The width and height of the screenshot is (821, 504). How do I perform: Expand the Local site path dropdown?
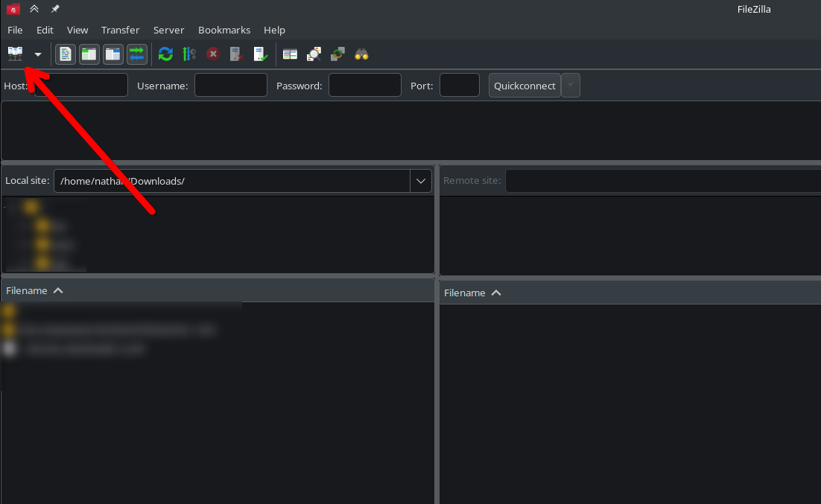421,181
